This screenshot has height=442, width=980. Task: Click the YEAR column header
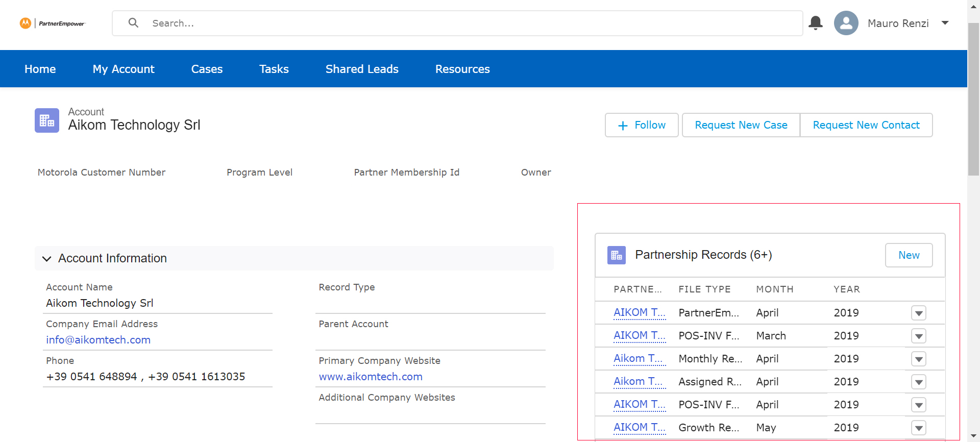(847, 289)
